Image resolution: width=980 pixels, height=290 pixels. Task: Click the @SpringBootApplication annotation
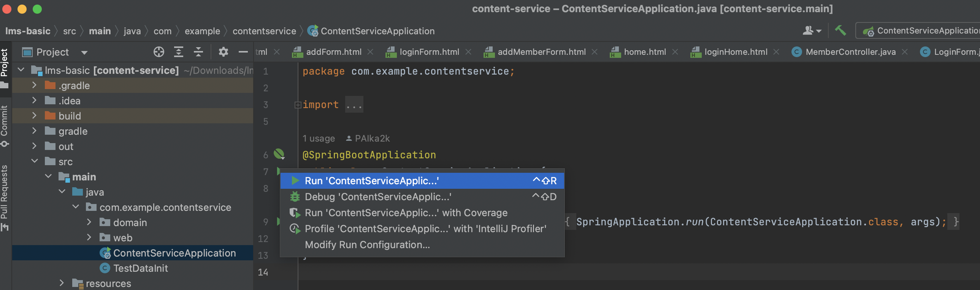pyautogui.click(x=369, y=155)
